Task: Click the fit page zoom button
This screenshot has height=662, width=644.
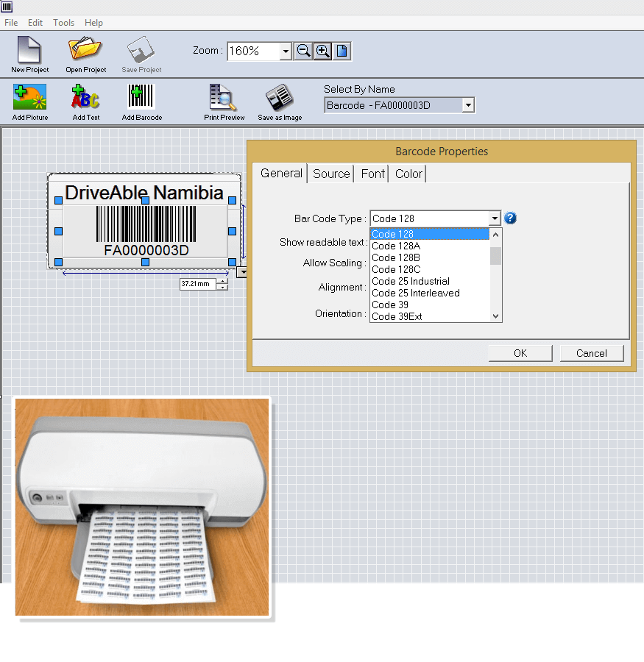Action: click(342, 51)
